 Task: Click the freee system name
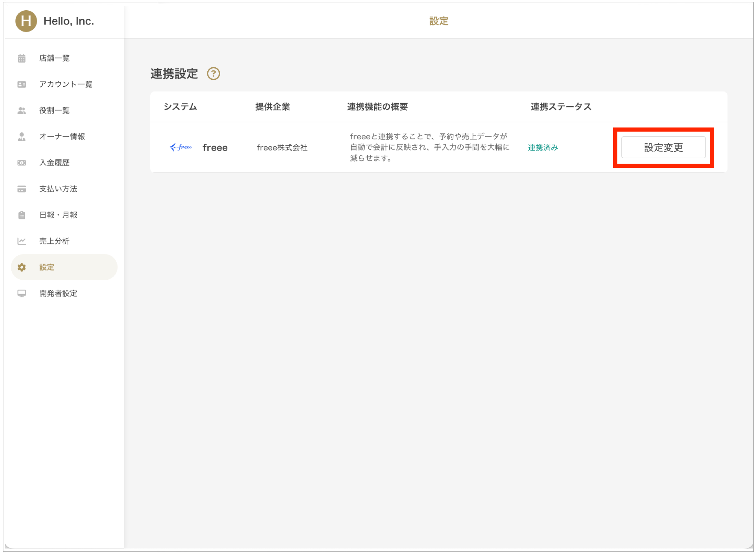click(x=215, y=148)
